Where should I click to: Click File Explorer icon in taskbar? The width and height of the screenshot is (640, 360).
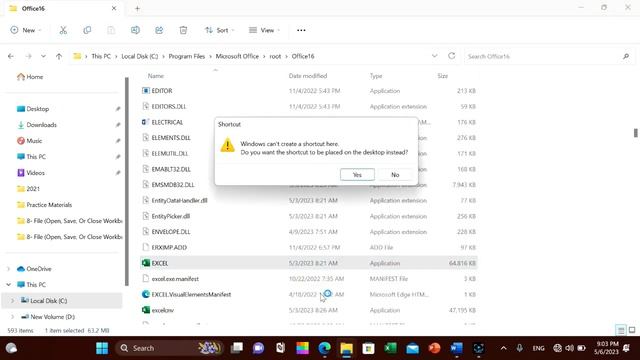pos(347,348)
